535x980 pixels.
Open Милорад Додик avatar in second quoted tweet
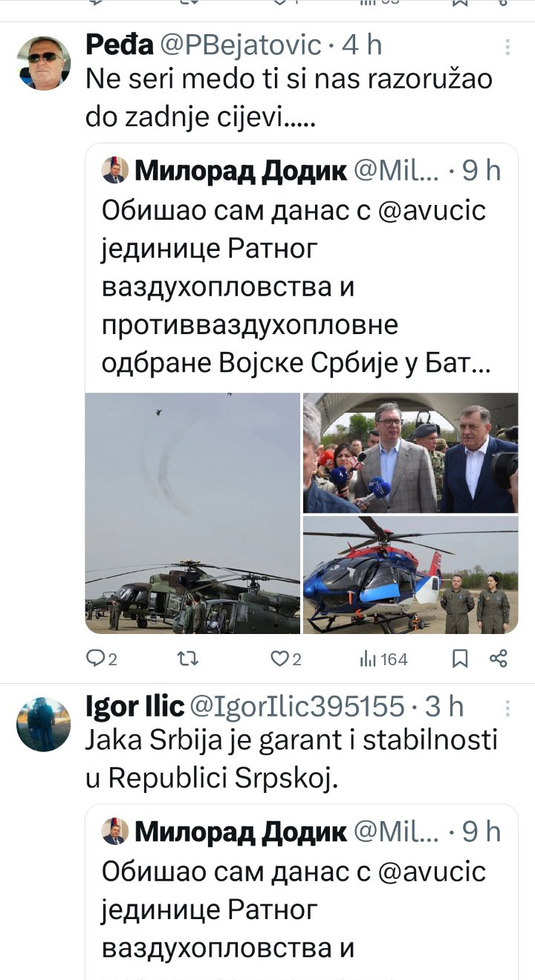point(114,832)
